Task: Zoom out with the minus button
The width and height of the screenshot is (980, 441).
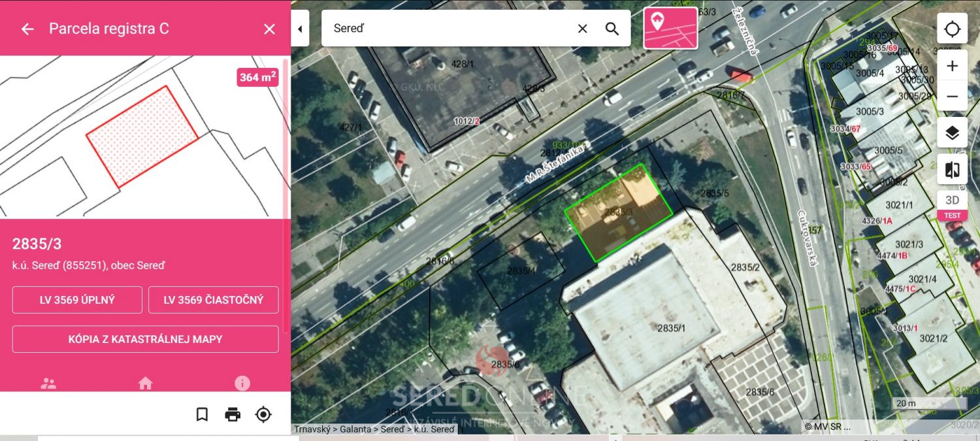Action: [952, 97]
